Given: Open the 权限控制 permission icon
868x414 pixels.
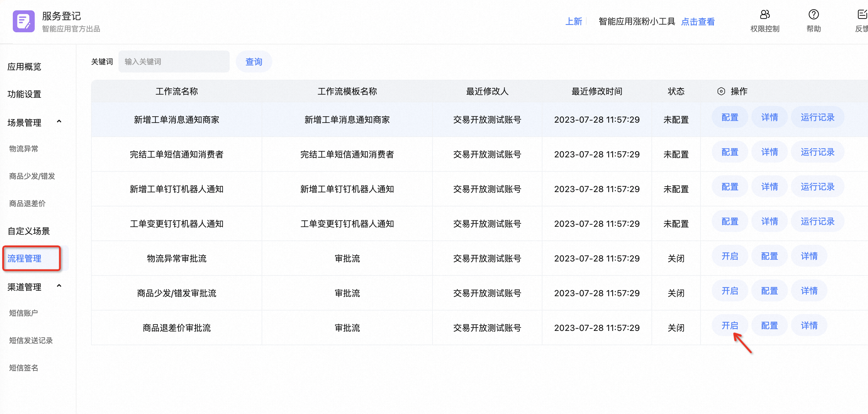Looking at the screenshot, I should tap(764, 15).
